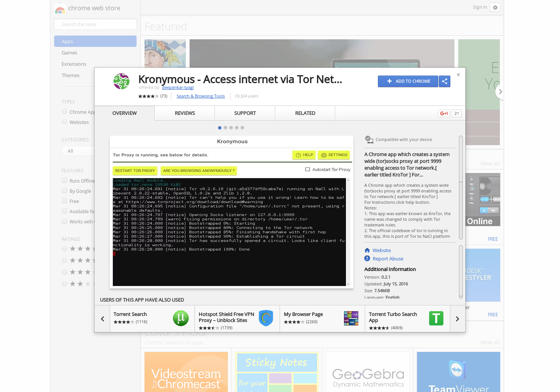
Task: Click the Torrent Turbo Search 'T' icon
Action: tap(436, 318)
